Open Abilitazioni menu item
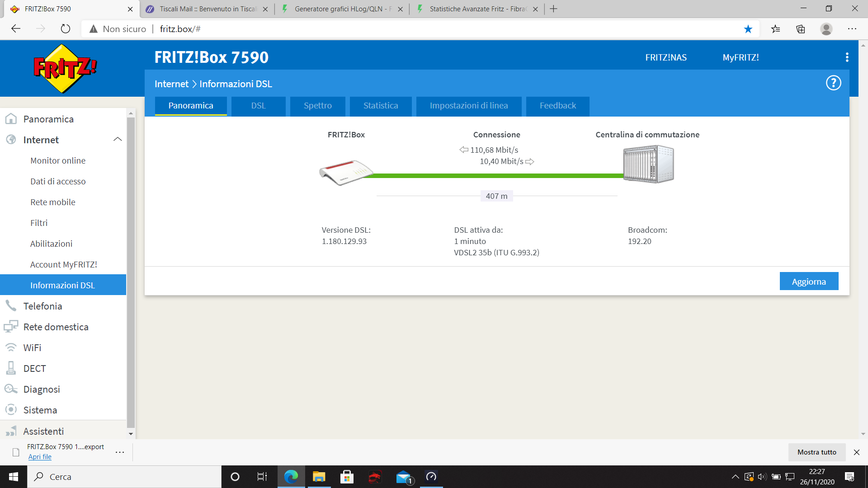The height and width of the screenshot is (488, 868). tap(51, 244)
